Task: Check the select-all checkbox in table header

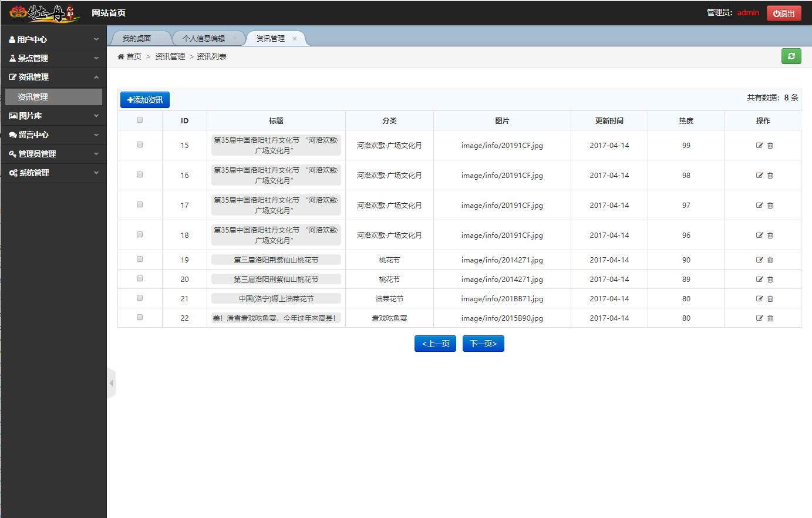Action: pyautogui.click(x=139, y=119)
